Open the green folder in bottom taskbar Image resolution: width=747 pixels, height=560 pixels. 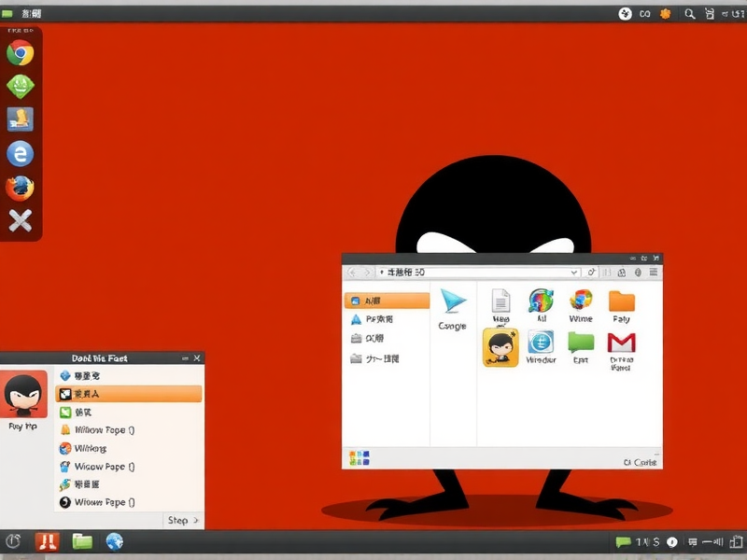pos(82,541)
